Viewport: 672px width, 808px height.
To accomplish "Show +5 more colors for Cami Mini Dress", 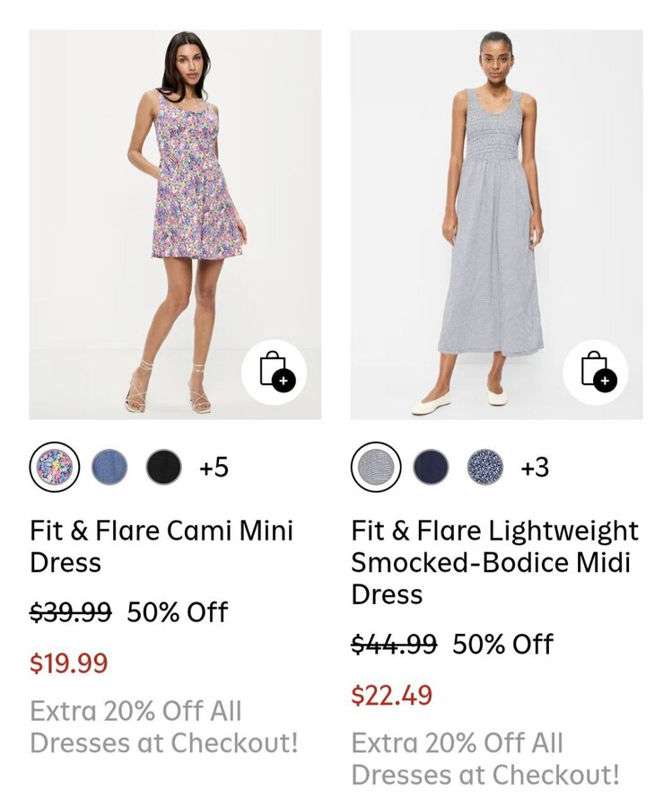I will pos(214,468).
